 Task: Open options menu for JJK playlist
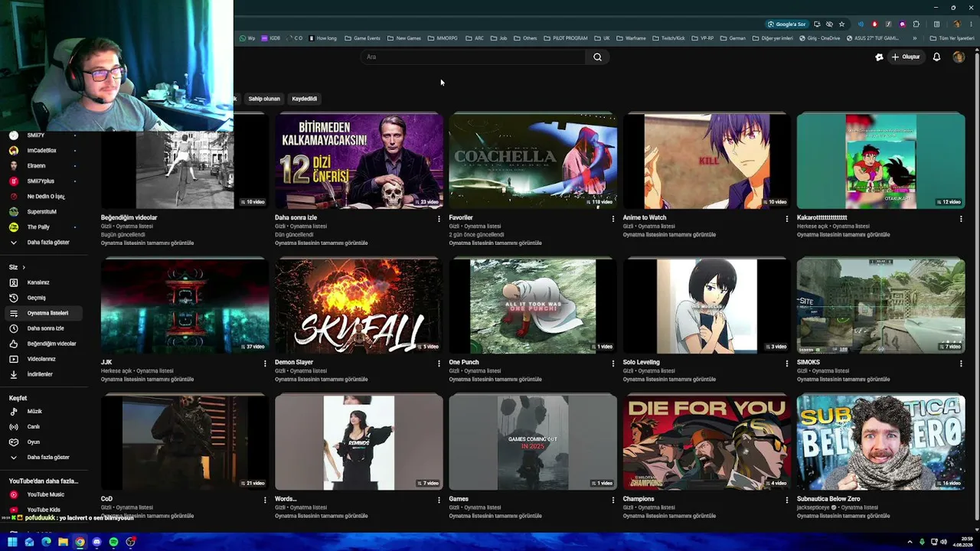click(265, 364)
